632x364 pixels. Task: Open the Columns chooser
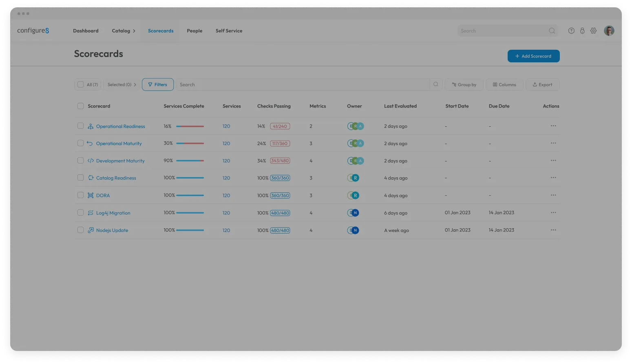[x=504, y=85]
